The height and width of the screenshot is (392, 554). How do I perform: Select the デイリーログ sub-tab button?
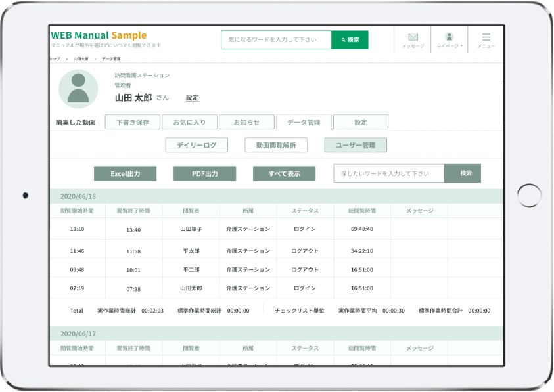(196, 145)
